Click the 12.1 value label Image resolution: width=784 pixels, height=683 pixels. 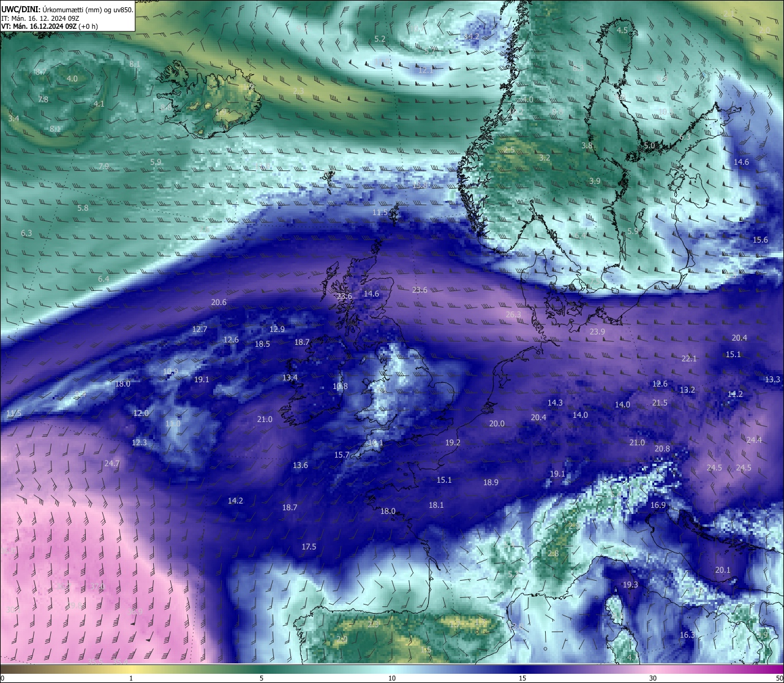(426, 70)
